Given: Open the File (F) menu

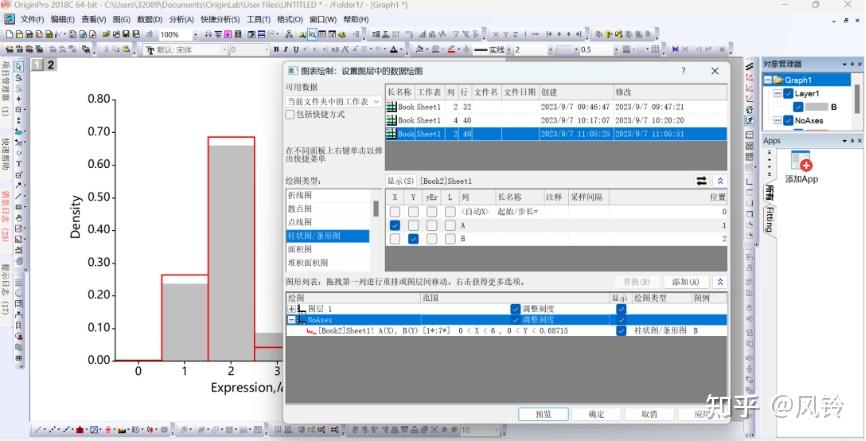Looking at the screenshot, I should [x=33, y=19].
